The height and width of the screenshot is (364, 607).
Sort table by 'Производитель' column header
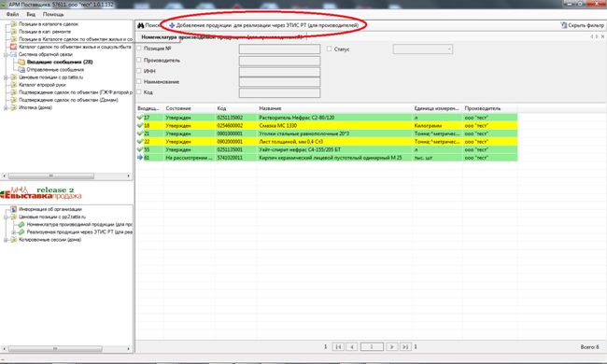(x=489, y=108)
